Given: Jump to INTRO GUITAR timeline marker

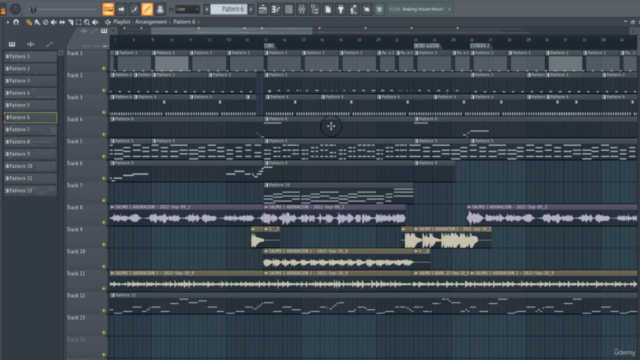Looking at the screenshot, I should click(427, 46).
